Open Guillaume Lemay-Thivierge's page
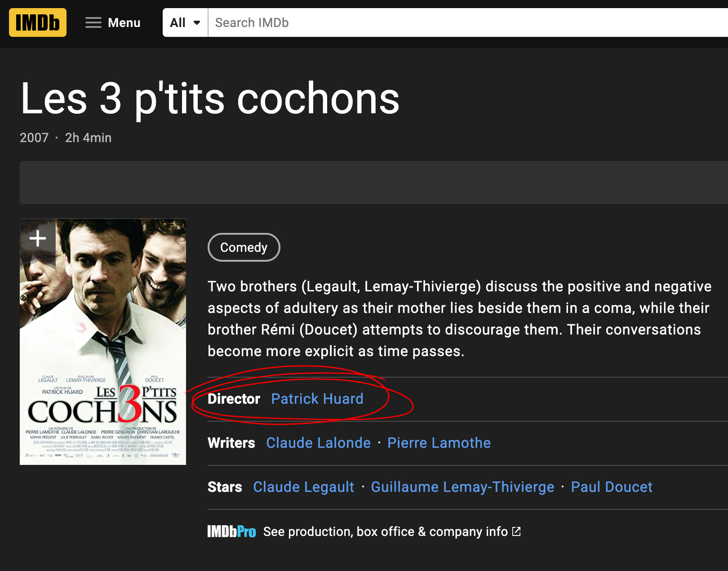Image resolution: width=728 pixels, height=571 pixels. pyautogui.click(x=462, y=487)
